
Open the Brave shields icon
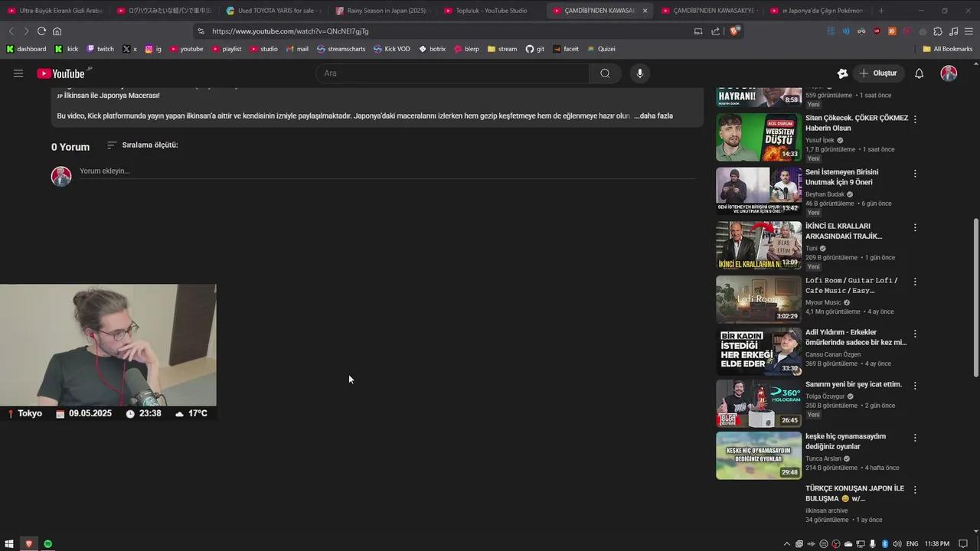[x=734, y=31]
